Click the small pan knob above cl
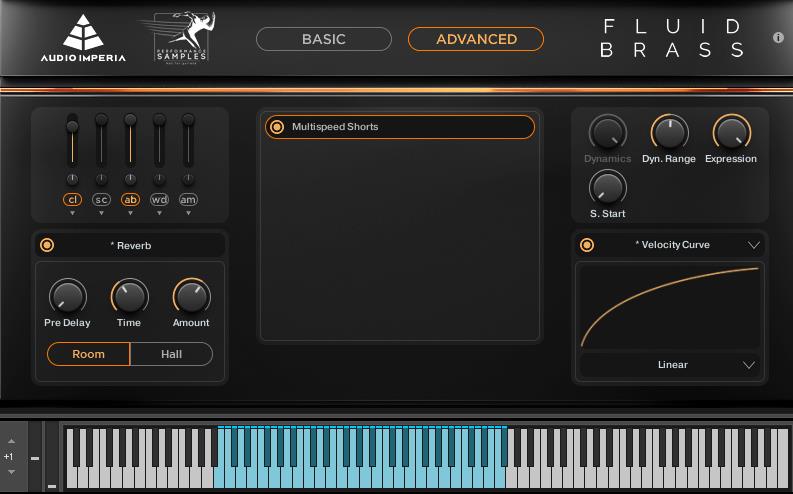This screenshot has width=793, height=494. click(72, 179)
